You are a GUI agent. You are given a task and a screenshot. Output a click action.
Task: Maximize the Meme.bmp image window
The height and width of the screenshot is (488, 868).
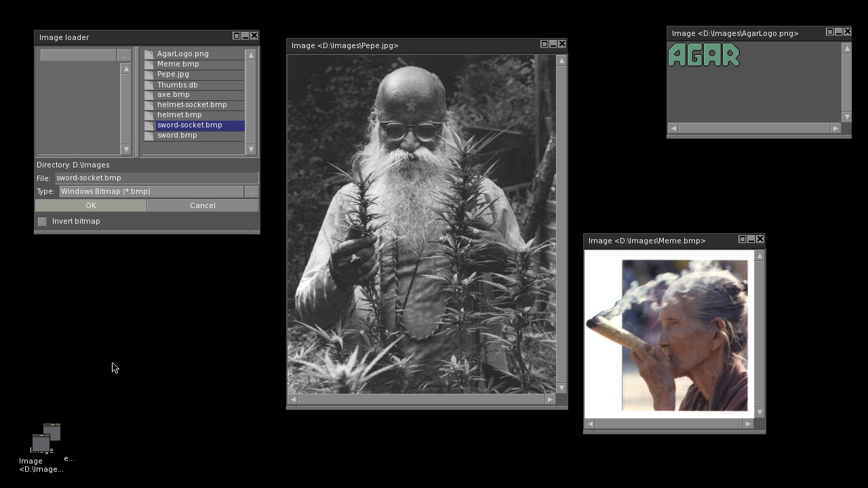[x=742, y=239]
